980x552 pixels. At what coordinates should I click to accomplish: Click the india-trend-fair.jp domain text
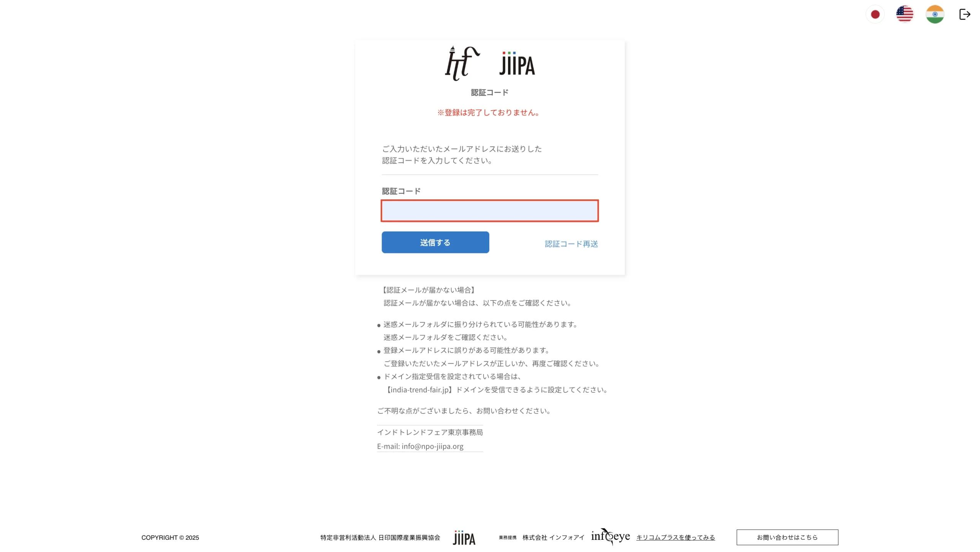click(x=419, y=390)
